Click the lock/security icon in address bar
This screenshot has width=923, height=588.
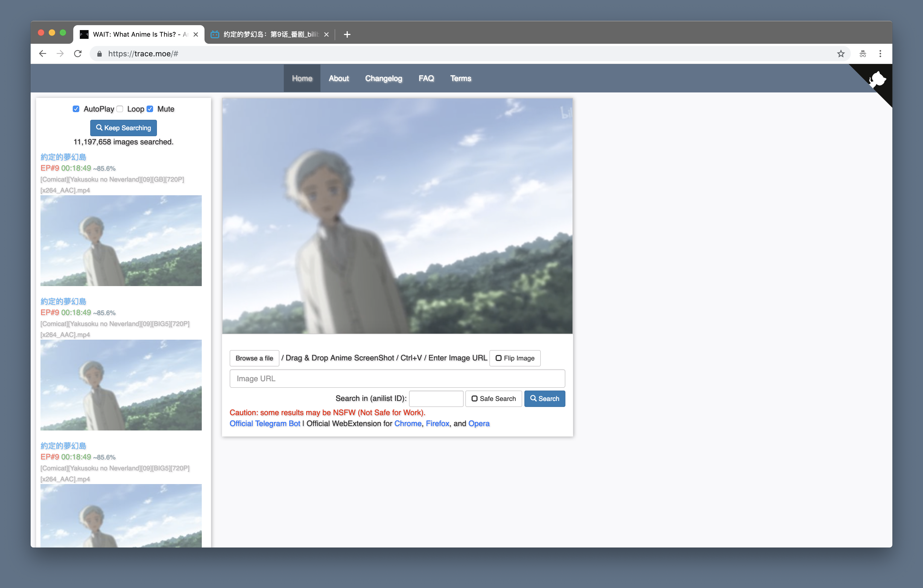pos(101,54)
